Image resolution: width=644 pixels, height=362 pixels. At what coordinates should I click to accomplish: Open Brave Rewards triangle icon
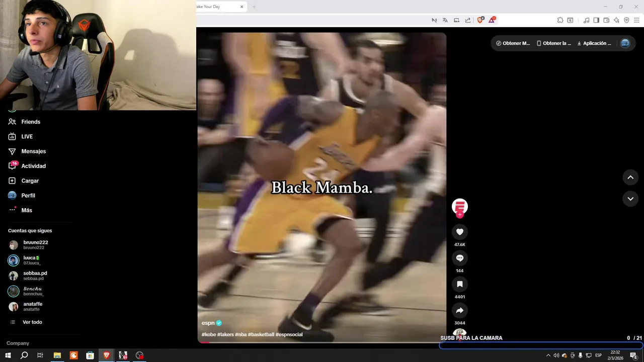pos(492,20)
